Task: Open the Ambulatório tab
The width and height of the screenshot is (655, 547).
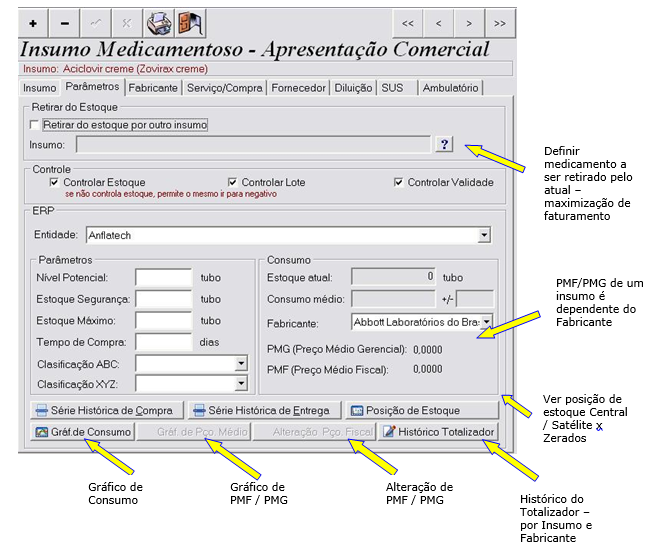Action: [450, 88]
